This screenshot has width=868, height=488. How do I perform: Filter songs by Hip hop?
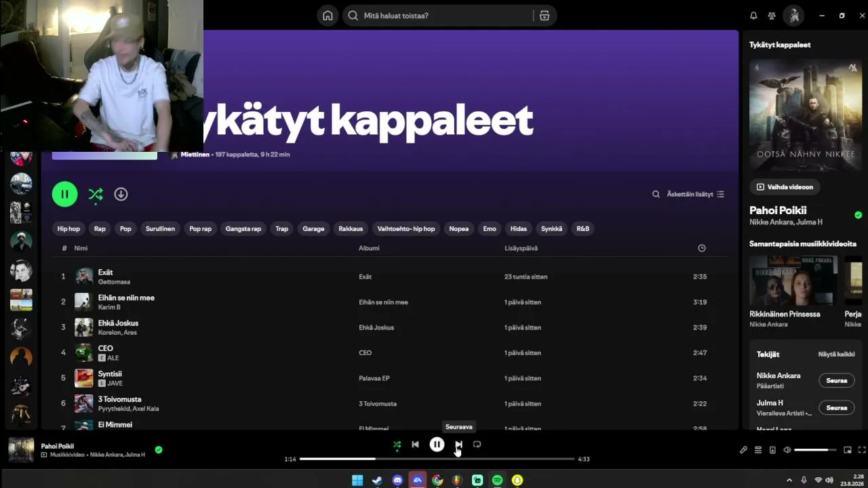coord(68,229)
